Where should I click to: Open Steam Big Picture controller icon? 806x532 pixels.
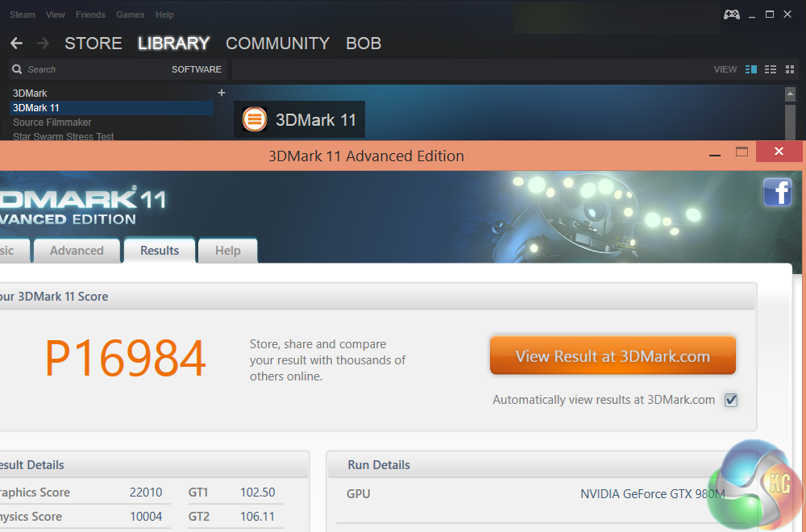point(732,15)
